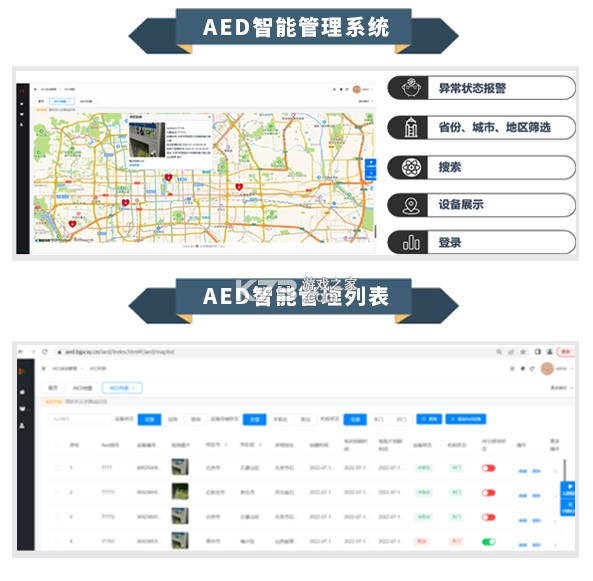
Task: Select active AED列表 tab in list screenshot
Action: click(122, 388)
